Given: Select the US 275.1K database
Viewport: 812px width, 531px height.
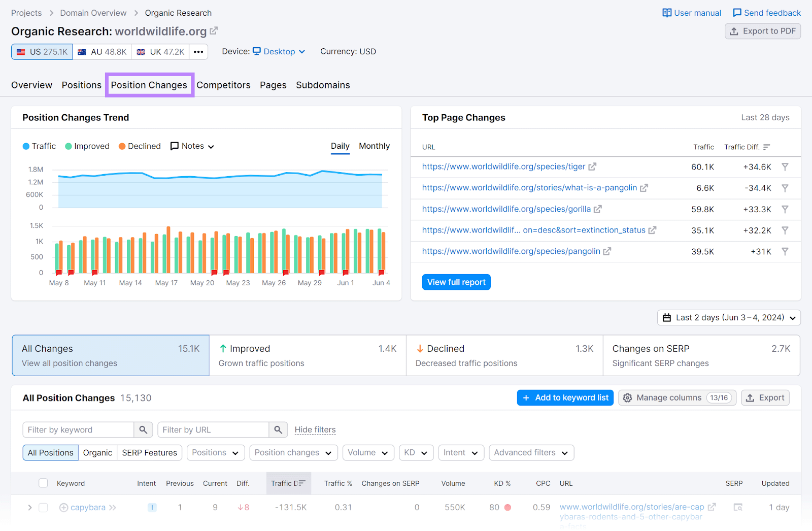Looking at the screenshot, I should pos(42,52).
